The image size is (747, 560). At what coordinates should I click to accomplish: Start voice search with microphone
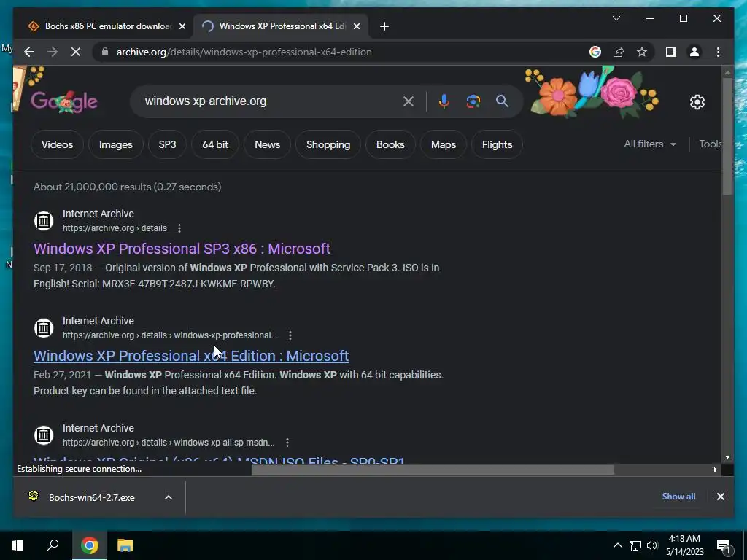click(x=444, y=101)
